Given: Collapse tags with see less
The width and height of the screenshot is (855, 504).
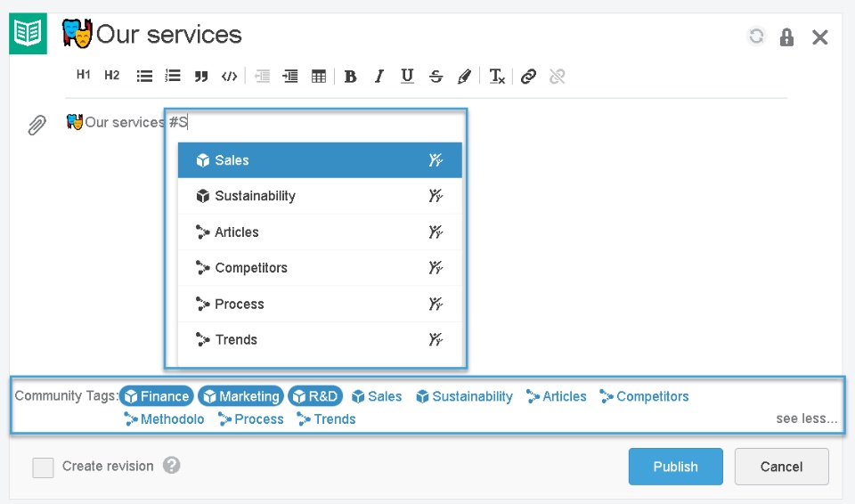Looking at the screenshot, I should [806, 419].
